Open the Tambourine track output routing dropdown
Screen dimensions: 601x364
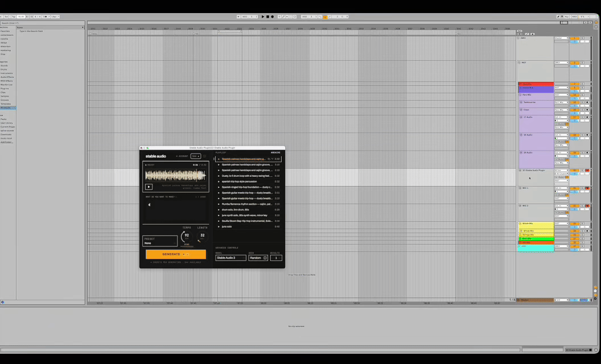562,102
